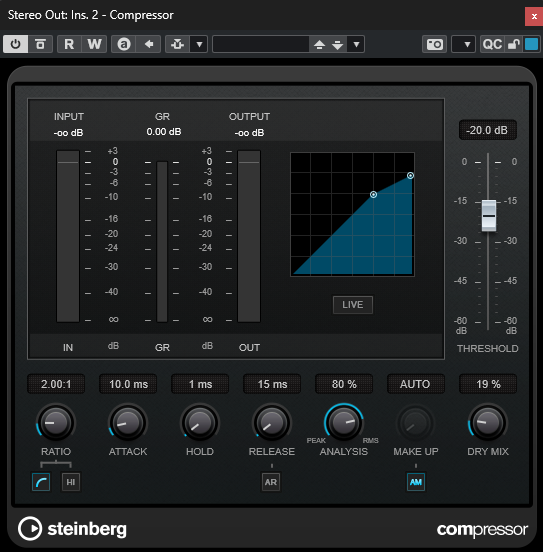
Task: Toggle the HI high ratio button
Action: pos(70,482)
